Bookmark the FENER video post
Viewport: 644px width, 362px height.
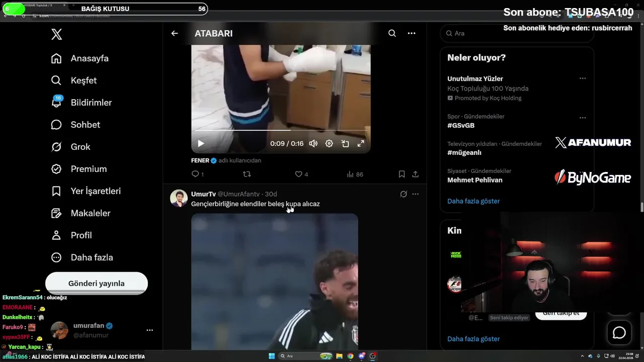[x=401, y=174]
